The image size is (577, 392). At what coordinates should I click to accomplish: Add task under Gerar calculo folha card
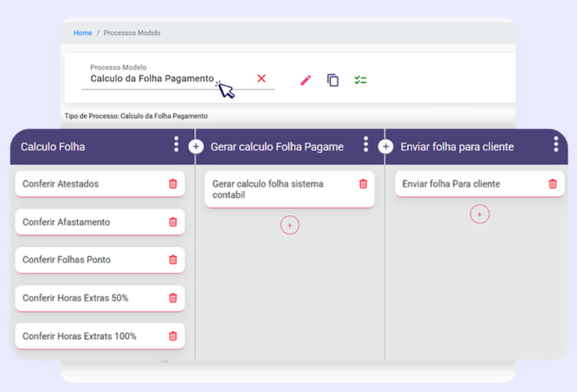pyautogui.click(x=290, y=225)
